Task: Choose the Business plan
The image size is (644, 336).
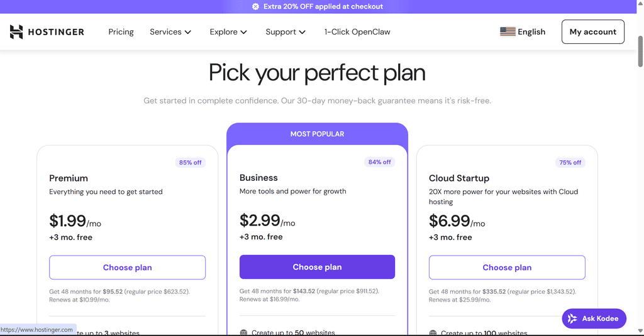Action: point(317,267)
